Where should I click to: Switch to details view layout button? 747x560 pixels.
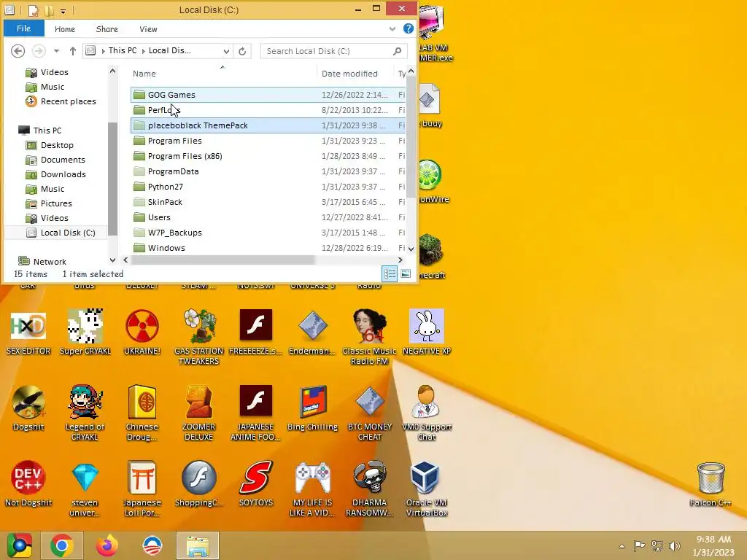click(390, 274)
